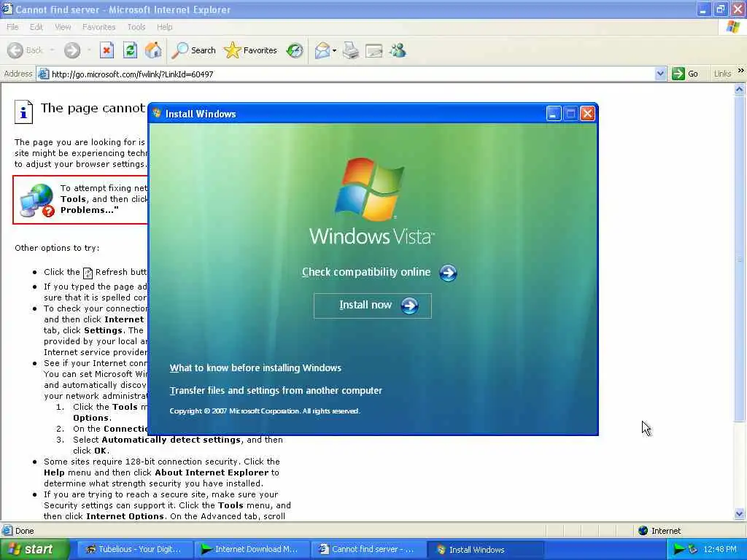Open the Favorites star button
This screenshot has height=560, width=747.
[251, 50]
